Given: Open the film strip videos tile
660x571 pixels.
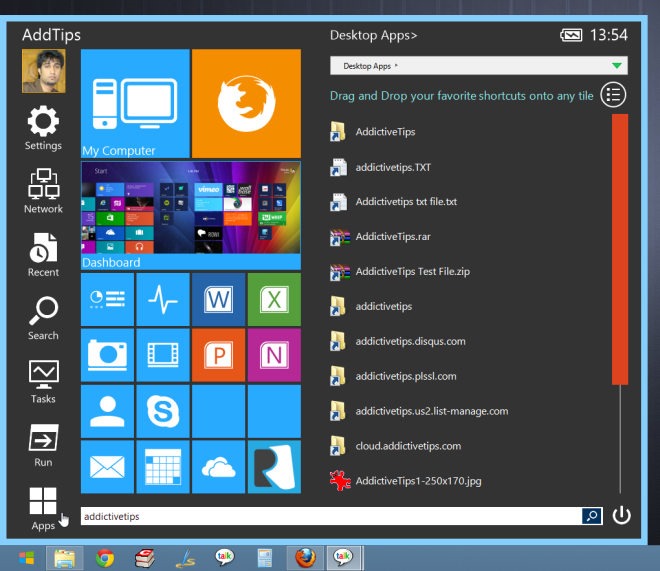Looking at the screenshot, I should pos(163,355).
